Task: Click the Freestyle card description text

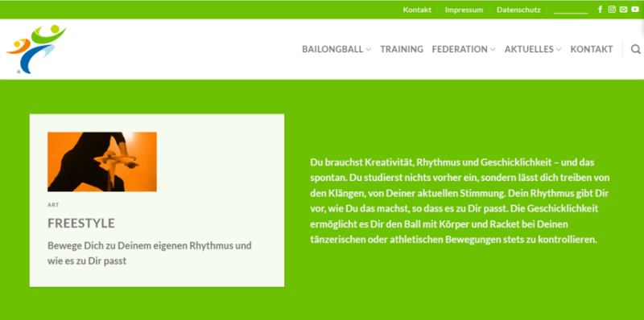Action: pos(150,253)
